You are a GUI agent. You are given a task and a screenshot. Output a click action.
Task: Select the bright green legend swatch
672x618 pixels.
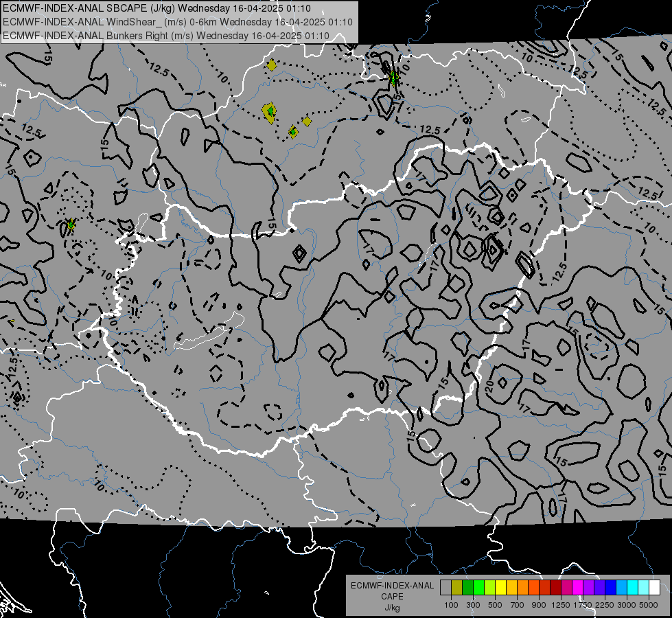478,588
